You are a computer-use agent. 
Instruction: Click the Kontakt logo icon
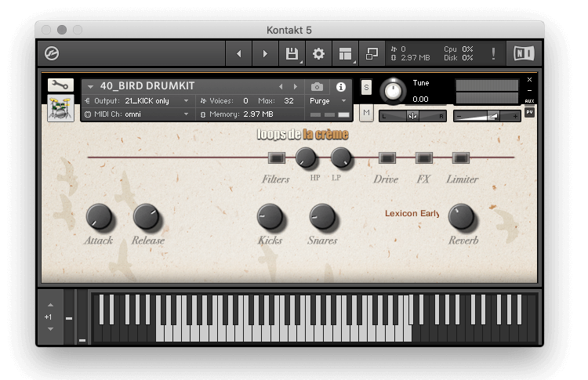click(52, 53)
